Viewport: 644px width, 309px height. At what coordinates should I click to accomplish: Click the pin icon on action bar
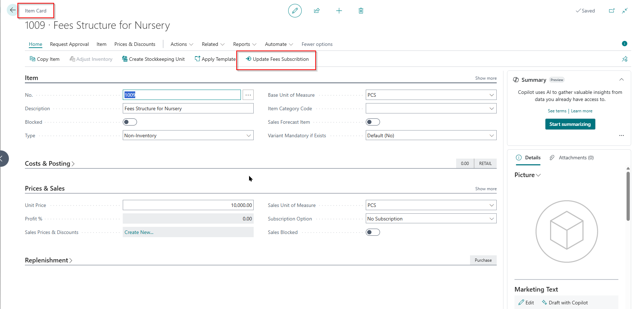(x=624, y=59)
